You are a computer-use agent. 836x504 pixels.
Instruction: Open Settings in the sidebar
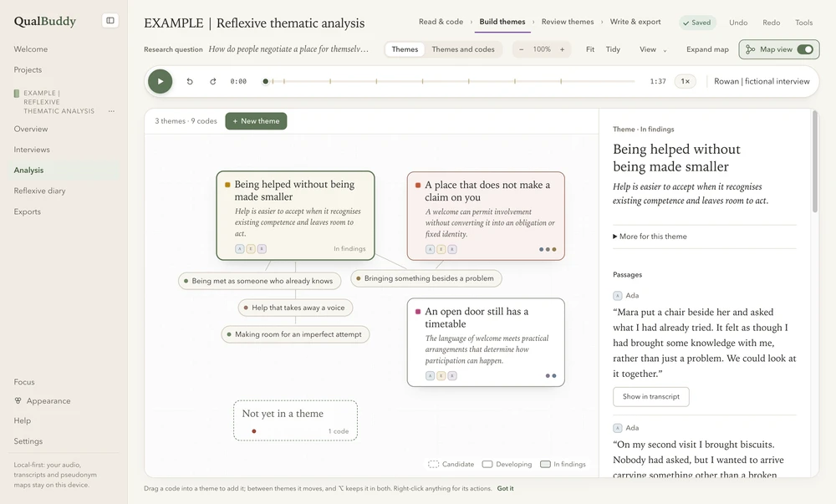click(28, 441)
